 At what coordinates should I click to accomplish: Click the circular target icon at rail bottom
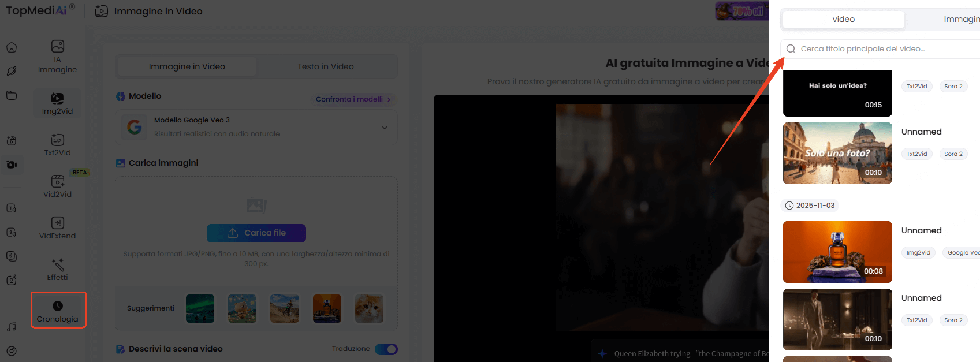(12, 350)
